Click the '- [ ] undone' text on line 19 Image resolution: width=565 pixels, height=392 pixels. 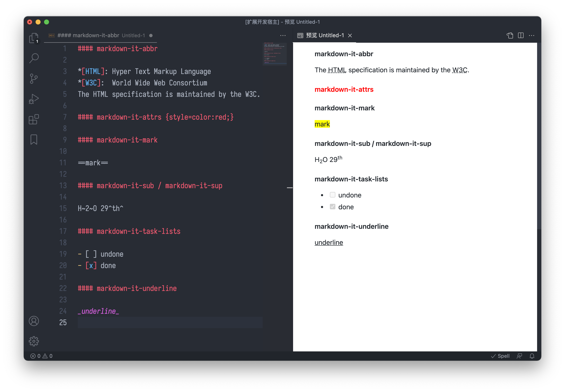(100, 254)
